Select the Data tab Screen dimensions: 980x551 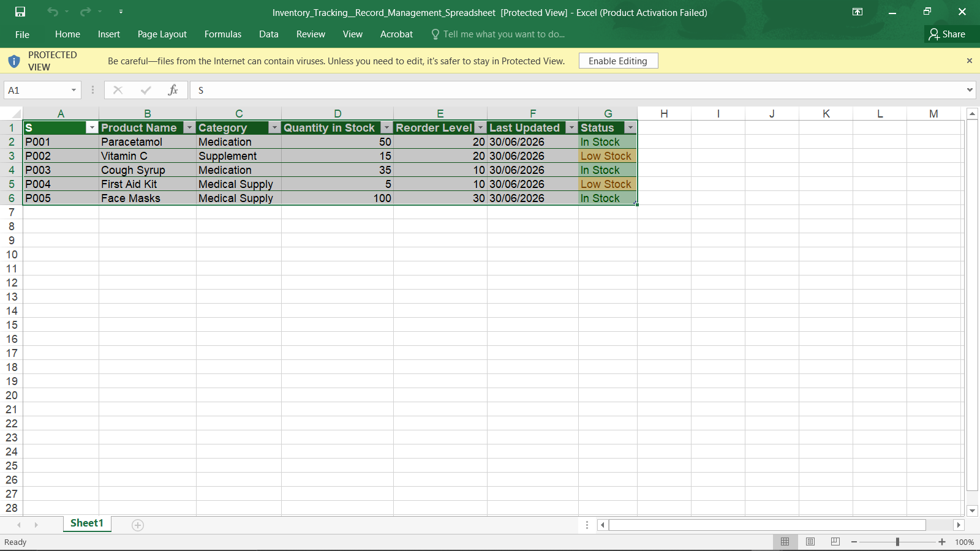(x=269, y=34)
